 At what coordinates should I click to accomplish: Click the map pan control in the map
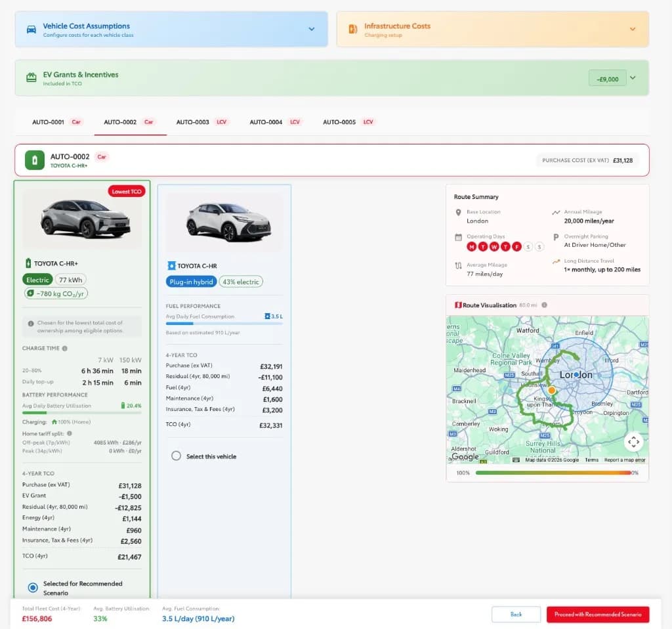(633, 442)
